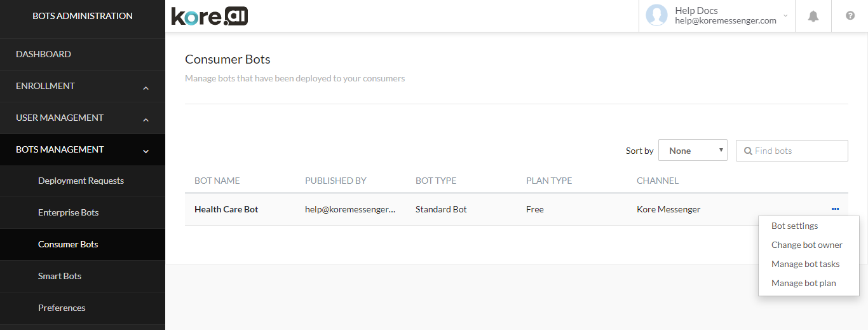Image resolution: width=868 pixels, height=330 pixels.
Task: Open Smart Bots in the sidebar
Action: coord(60,276)
